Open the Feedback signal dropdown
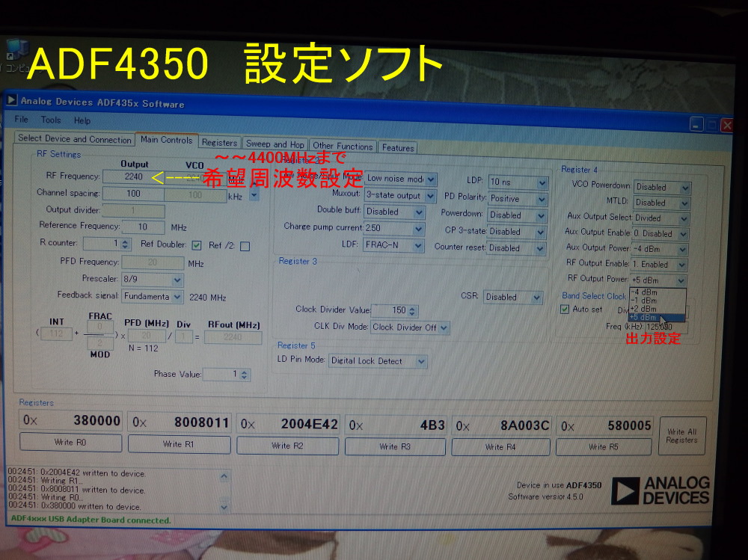This screenshot has width=748, height=560. click(177, 297)
